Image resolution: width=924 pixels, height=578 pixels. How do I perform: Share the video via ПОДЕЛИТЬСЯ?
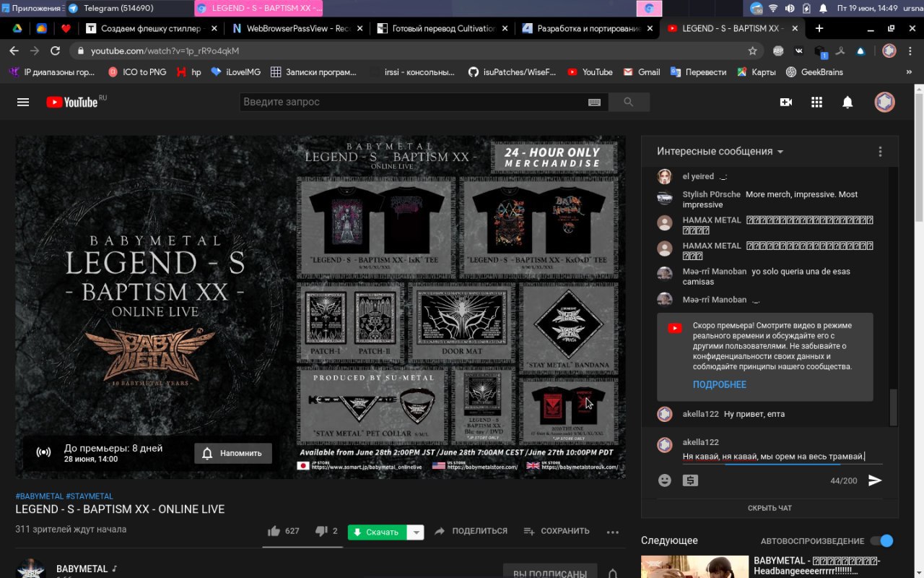click(x=471, y=531)
